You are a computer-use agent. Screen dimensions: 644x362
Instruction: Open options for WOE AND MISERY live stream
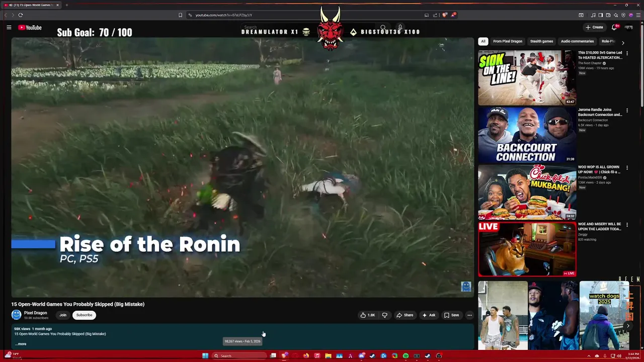(x=627, y=224)
